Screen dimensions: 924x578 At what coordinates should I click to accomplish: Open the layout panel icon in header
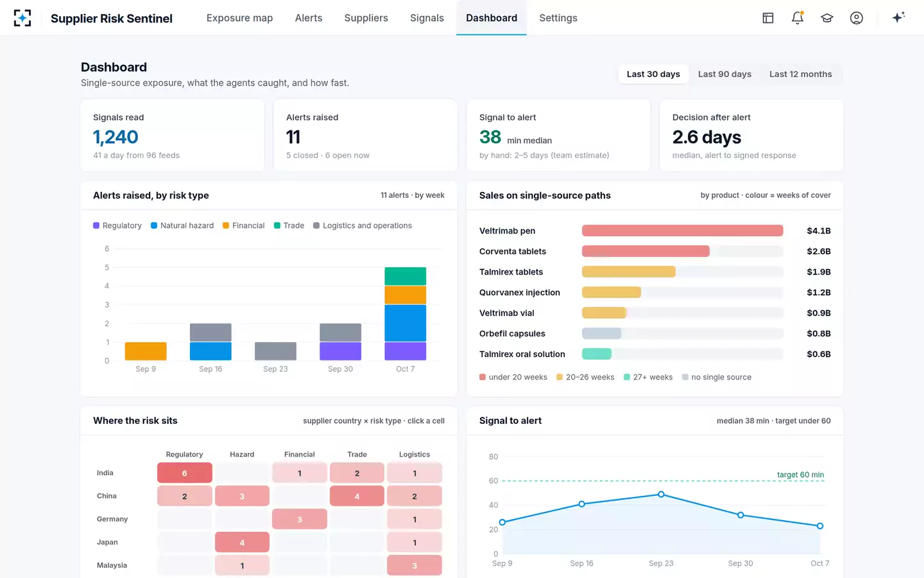coord(768,18)
